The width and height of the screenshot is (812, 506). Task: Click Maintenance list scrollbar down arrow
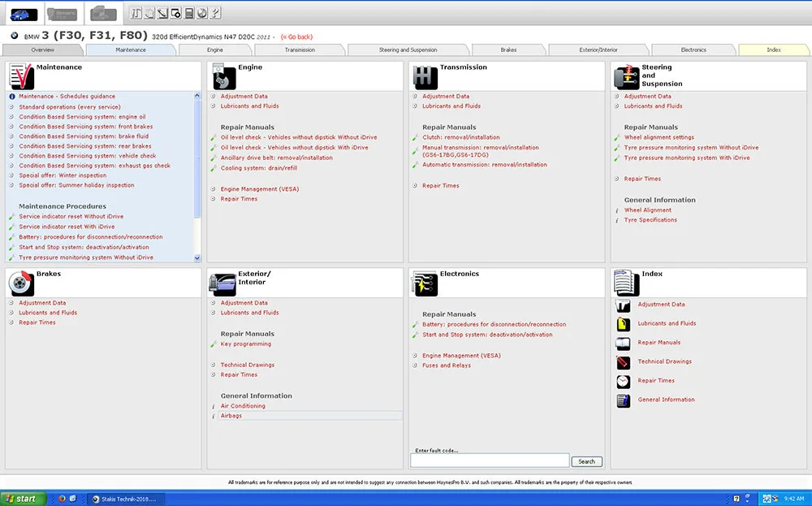197,258
